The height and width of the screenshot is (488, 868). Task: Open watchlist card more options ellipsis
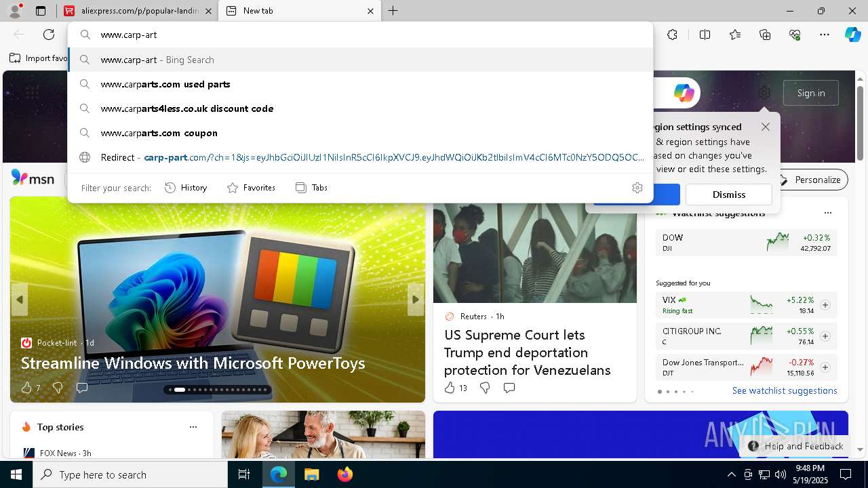coord(827,213)
